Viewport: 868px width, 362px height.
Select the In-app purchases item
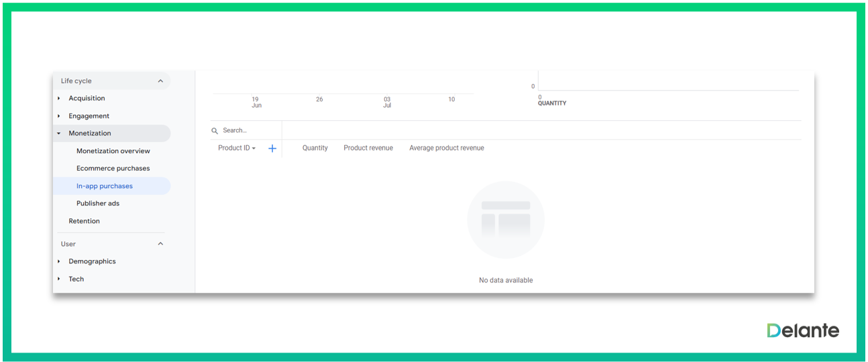(105, 186)
